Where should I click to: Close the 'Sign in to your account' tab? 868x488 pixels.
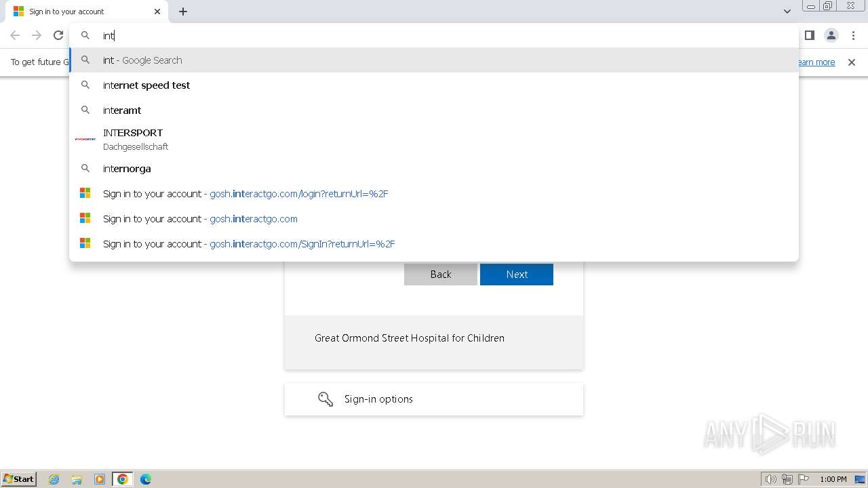click(x=157, y=12)
